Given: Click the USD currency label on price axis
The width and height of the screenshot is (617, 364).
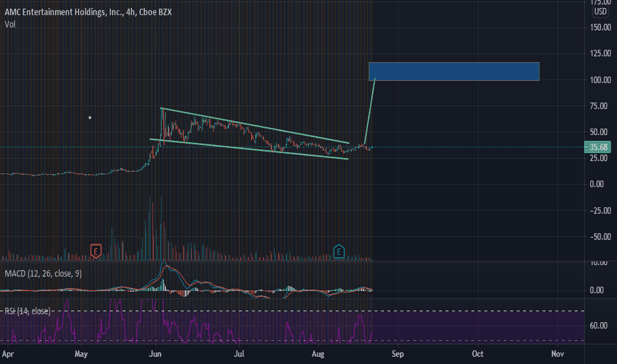Looking at the screenshot, I should (600, 11).
